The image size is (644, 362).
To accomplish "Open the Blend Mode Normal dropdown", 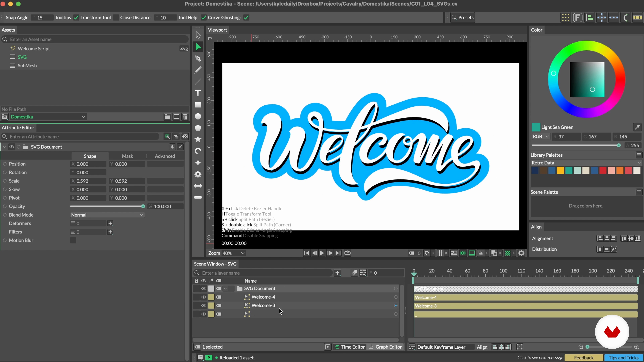I will (107, 215).
